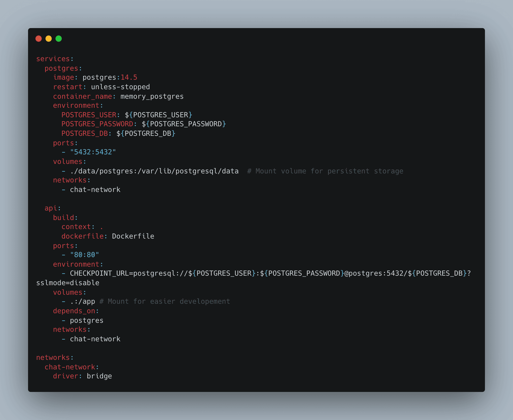Screen dimensions: 513x420
Task: Click the postgres image version 14.5
Action: tap(129, 77)
